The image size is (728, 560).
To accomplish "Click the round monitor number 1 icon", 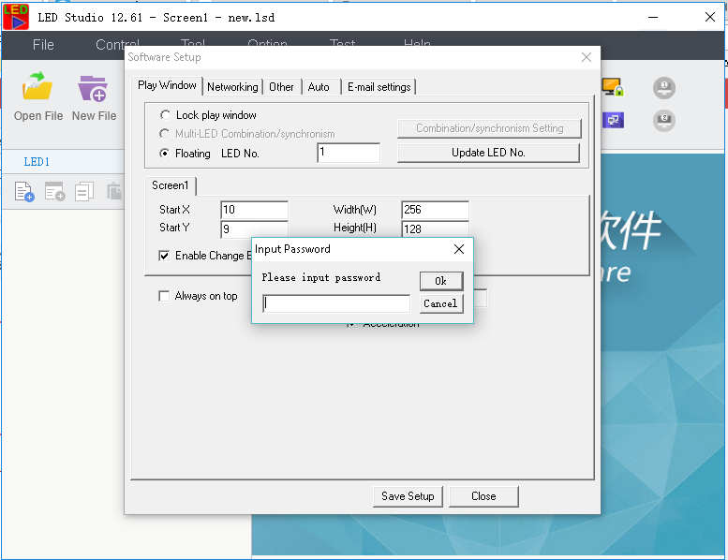I will tap(664, 88).
